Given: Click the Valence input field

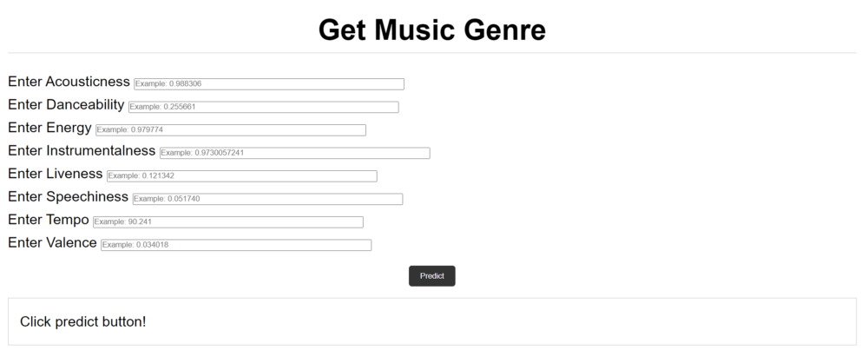Looking at the screenshot, I should [x=235, y=245].
